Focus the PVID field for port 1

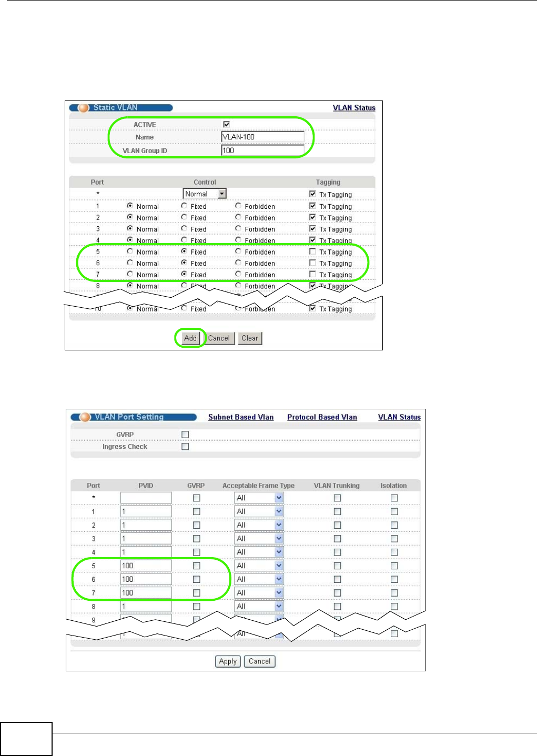coord(146,511)
